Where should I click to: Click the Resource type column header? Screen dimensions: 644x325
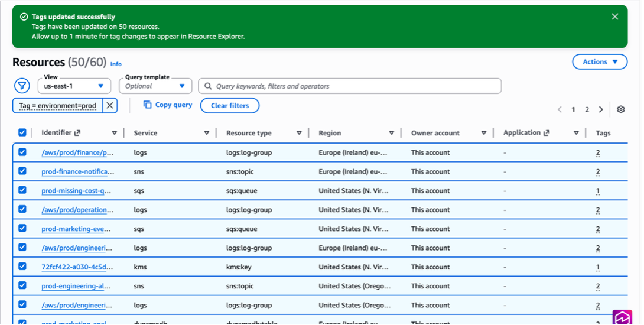tap(249, 133)
